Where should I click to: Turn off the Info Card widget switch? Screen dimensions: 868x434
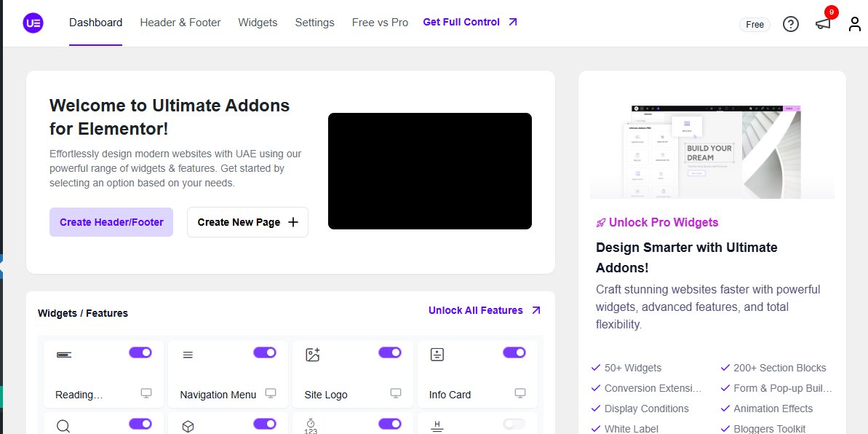pyautogui.click(x=514, y=352)
